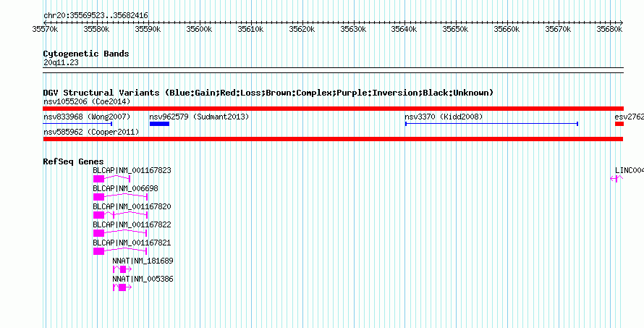Select the small red esv2762 loss block
Image resolution: width=644 pixels, height=328 pixels.
619,124
